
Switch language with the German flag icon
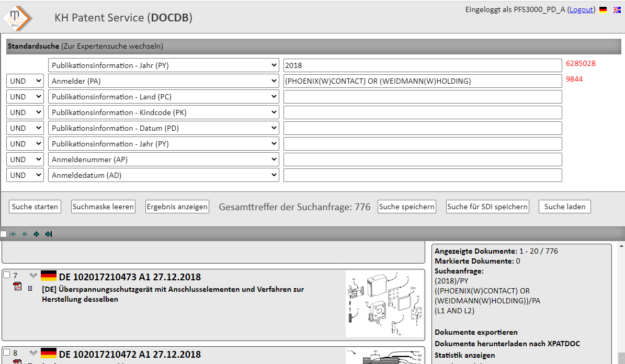click(x=603, y=10)
